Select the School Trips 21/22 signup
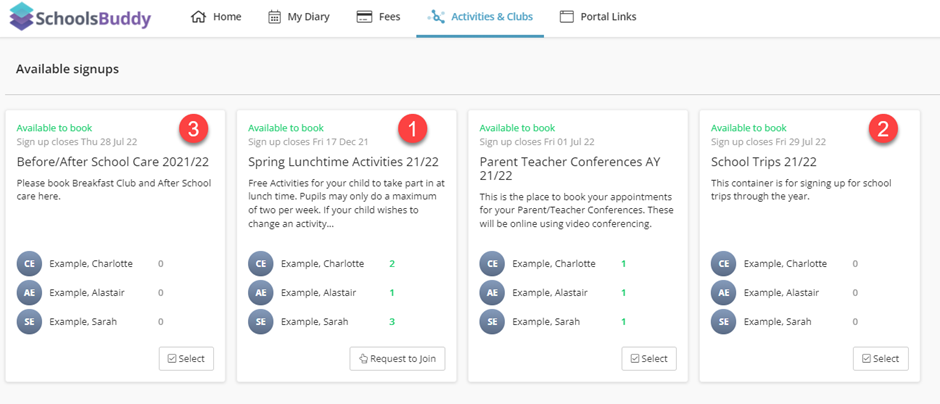 coord(881,359)
